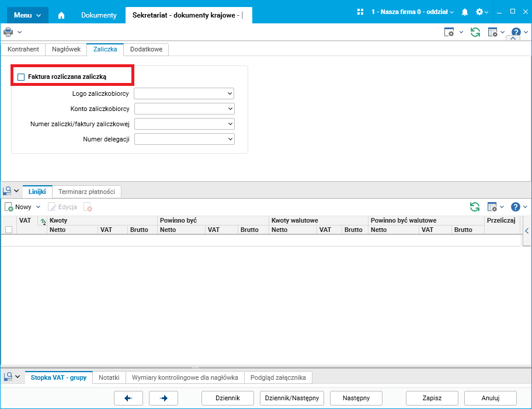The width and height of the screenshot is (532, 409).
Task: Enable the Faktura rozliczana zaliczką checkbox
Action: click(21, 77)
